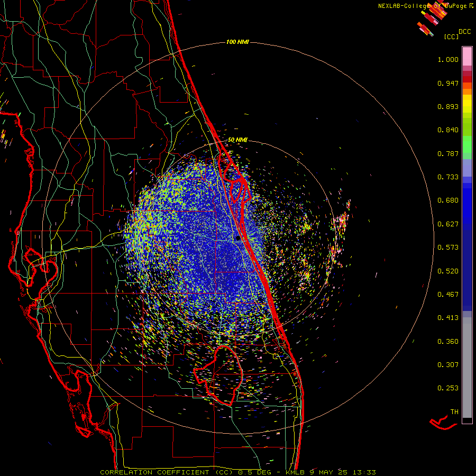Image resolution: width=476 pixels, height=476 pixels.
Task: Click the 0.947 scale value
Action: (x=448, y=83)
